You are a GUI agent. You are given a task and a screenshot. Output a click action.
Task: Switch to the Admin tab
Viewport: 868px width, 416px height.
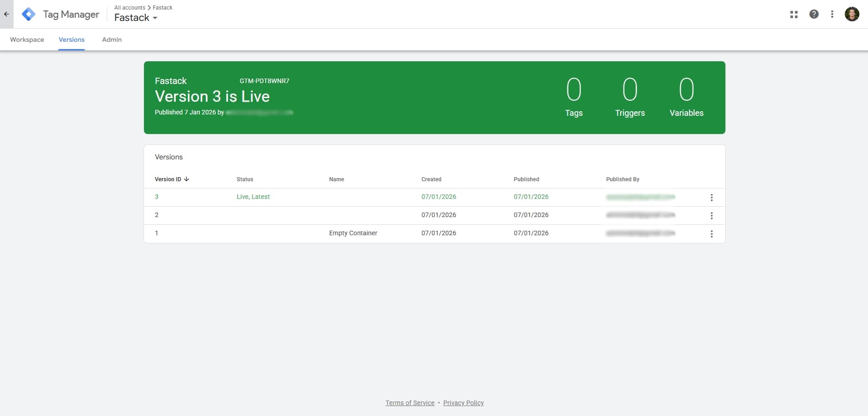tap(112, 40)
